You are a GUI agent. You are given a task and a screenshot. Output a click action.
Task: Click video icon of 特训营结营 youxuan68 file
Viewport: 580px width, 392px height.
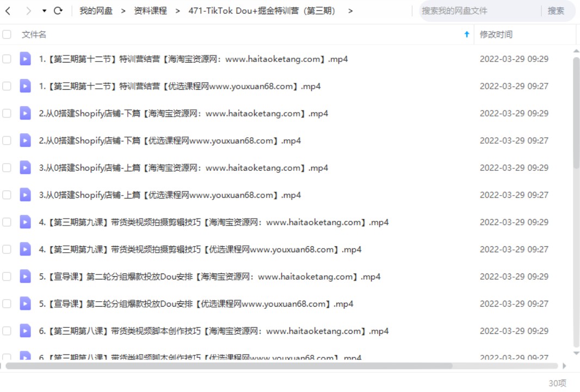click(x=25, y=86)
